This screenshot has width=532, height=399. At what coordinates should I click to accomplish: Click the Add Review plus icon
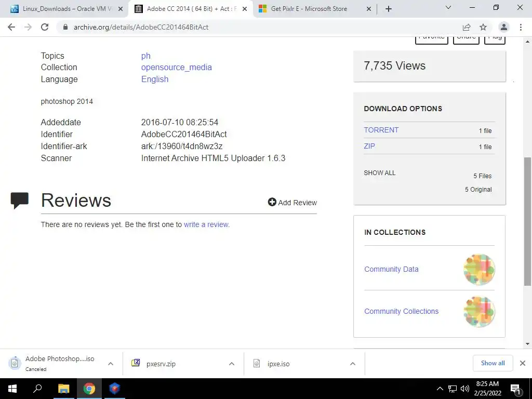272,202
